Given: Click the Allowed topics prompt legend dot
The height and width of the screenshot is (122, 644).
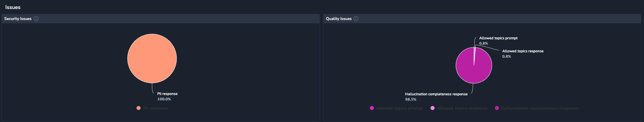Looking at the screenshot, I should pos(372,108).
